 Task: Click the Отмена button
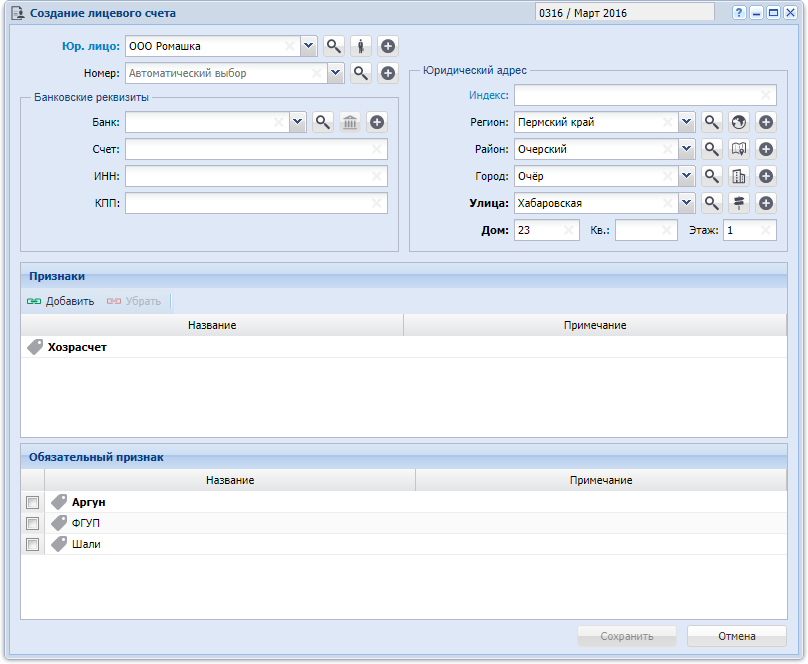[x=737, y=636]
